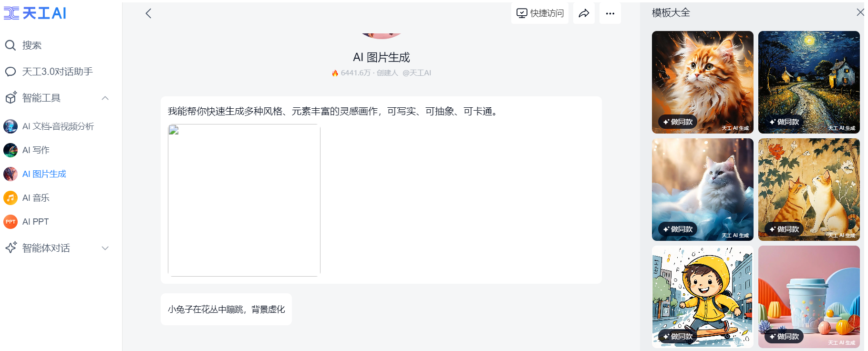Collapse the 智能工具 section chevron
This screenshot has width=868, height=351.
pos(105,98)
